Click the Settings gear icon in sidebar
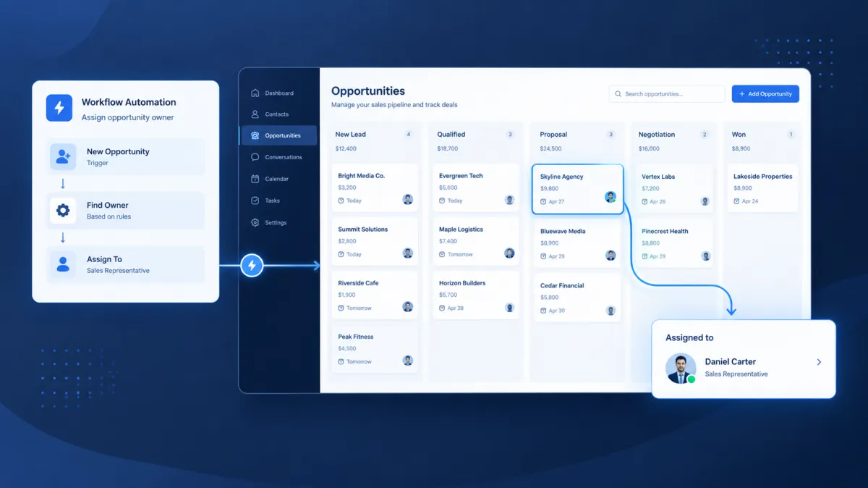 (255, 222)
